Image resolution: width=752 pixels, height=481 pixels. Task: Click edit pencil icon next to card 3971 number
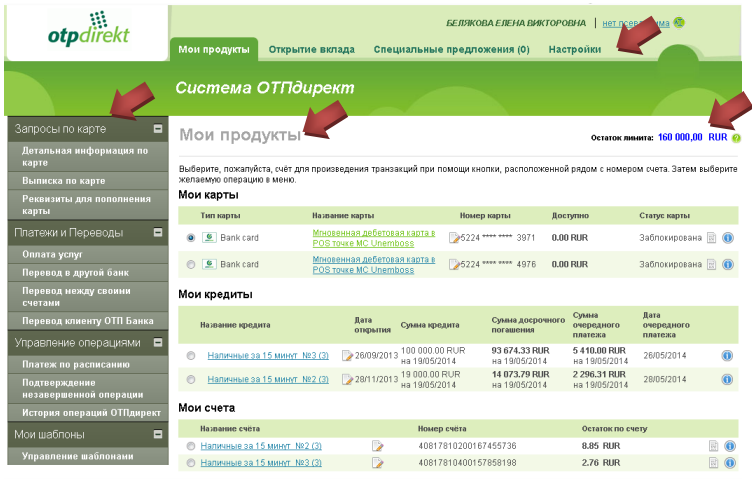455,238
